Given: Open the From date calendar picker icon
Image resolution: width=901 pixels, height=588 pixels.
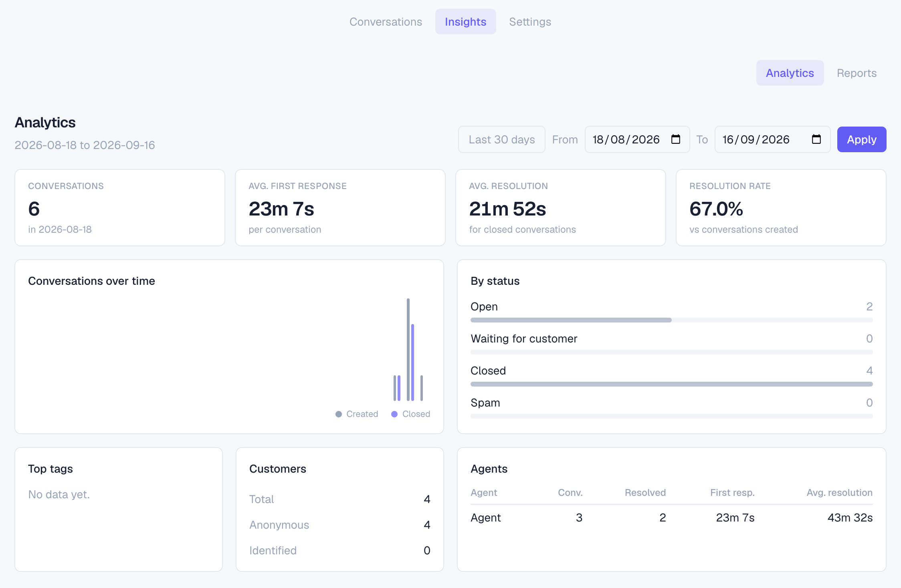Looking at the screenshot, I should pyautogui.click(x=676, y=139).
